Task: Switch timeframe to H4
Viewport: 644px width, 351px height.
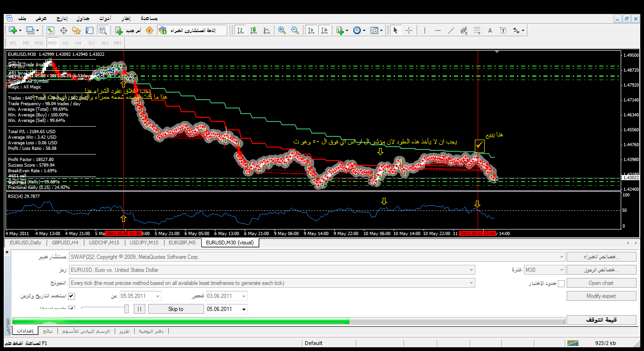Action: [78, 43]
